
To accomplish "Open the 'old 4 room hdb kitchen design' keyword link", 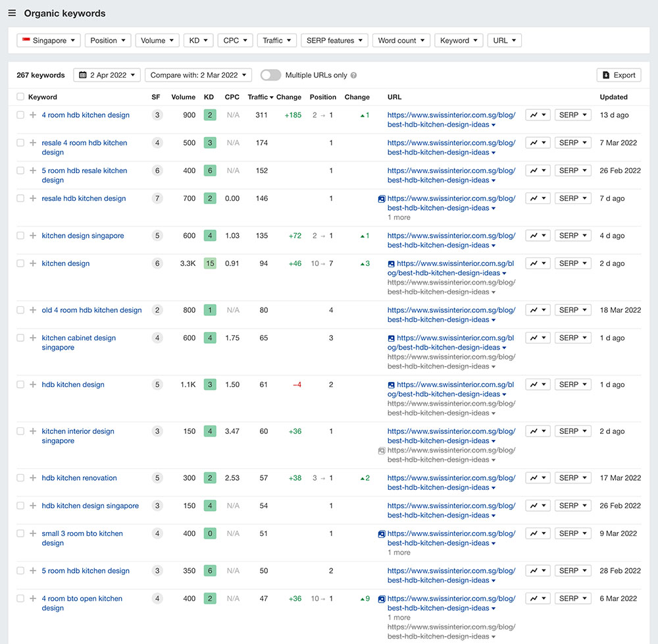I will (x=91, y=310).
